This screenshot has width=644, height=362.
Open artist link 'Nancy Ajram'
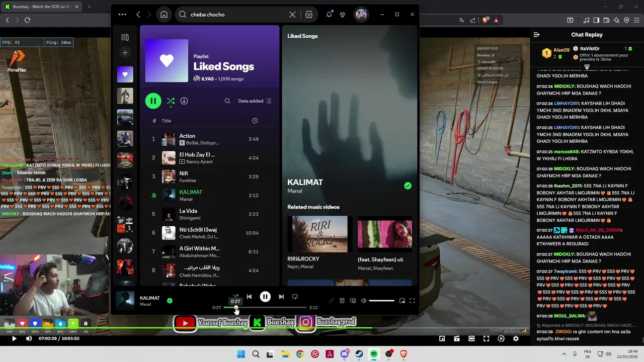[199, 162]
